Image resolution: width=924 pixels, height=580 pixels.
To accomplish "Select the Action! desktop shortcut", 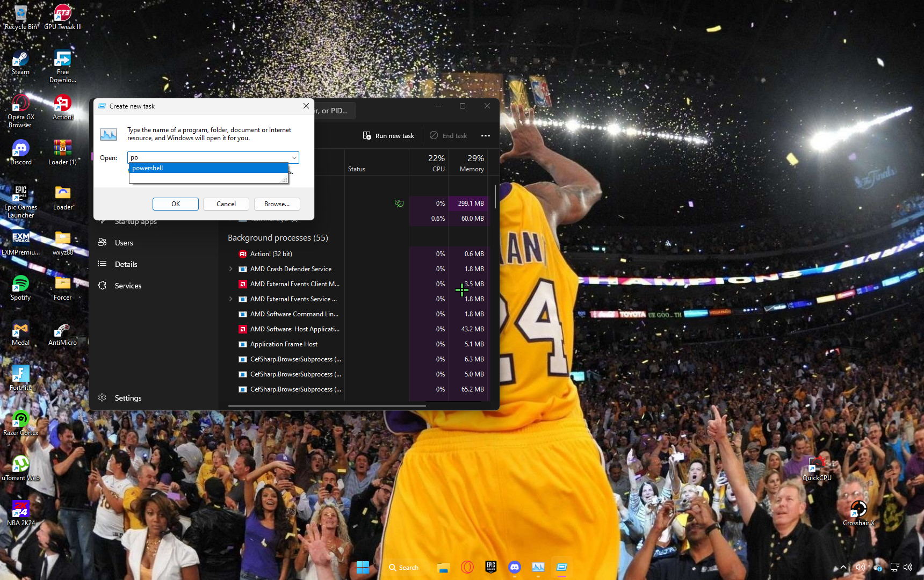I will point(62,107).
